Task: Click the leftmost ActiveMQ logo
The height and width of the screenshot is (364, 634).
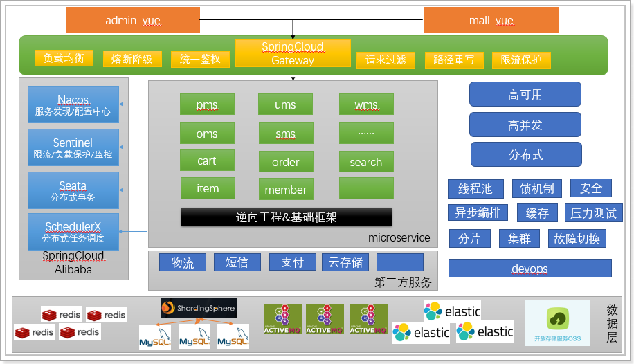Action: 282,320
